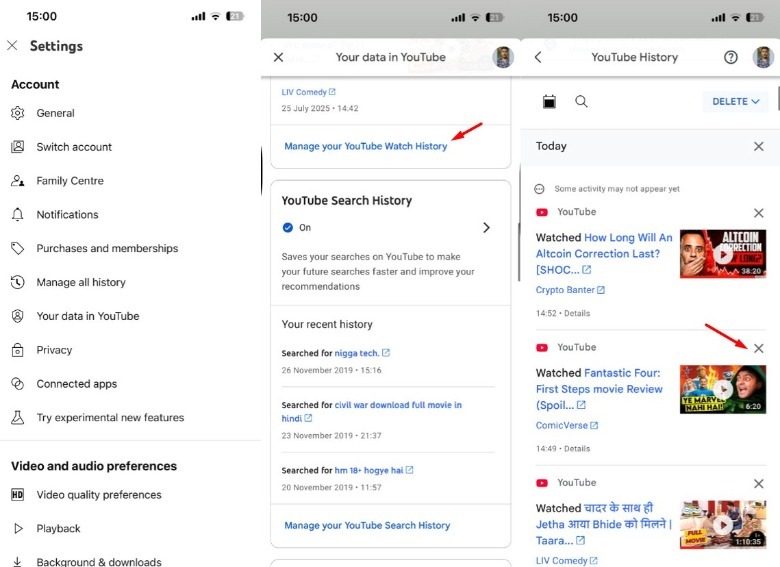
Task: Tap the Background & downloads arrow icon
Action: pyautogui.click(x=17, y=562)
